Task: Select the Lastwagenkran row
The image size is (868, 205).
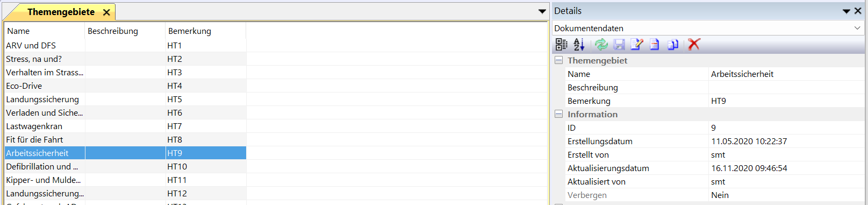Action: [x=125, y=126]
